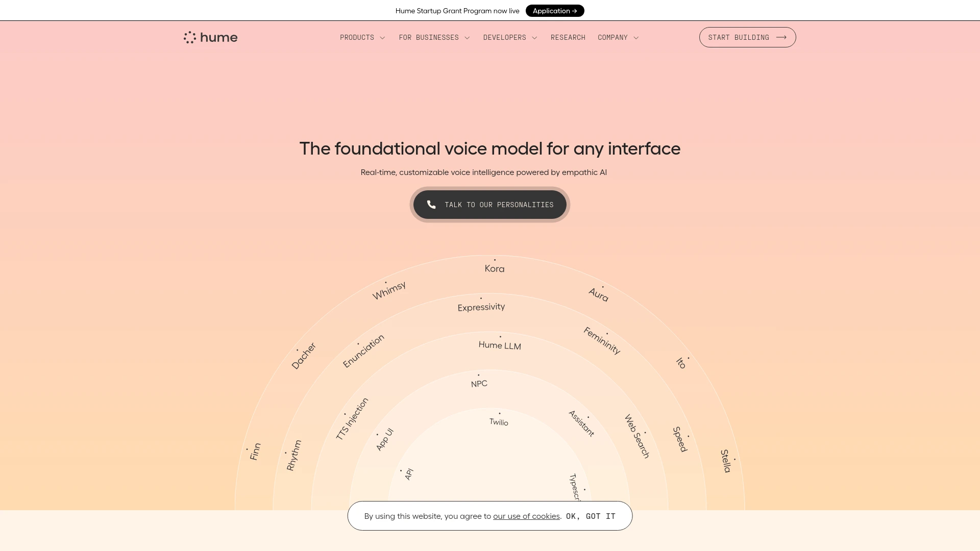Open the Application link in the banner
This screenshot has width=980, height=551.
(x=555, y=11)
